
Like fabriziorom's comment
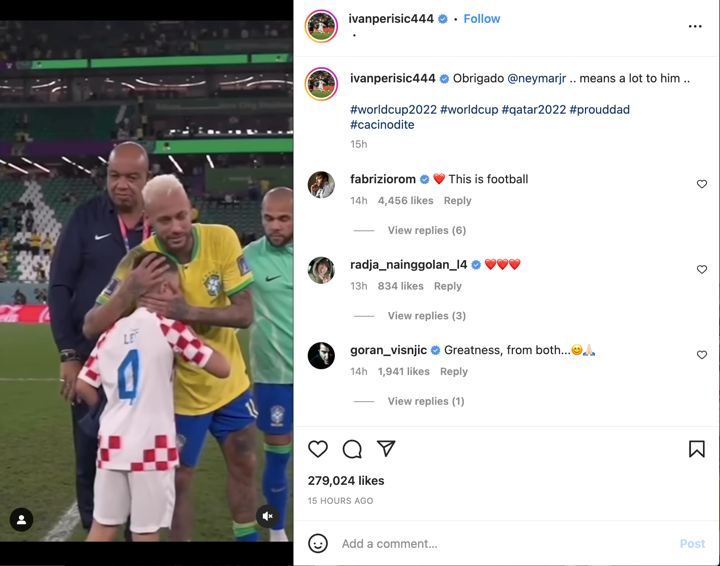point(702,184)
